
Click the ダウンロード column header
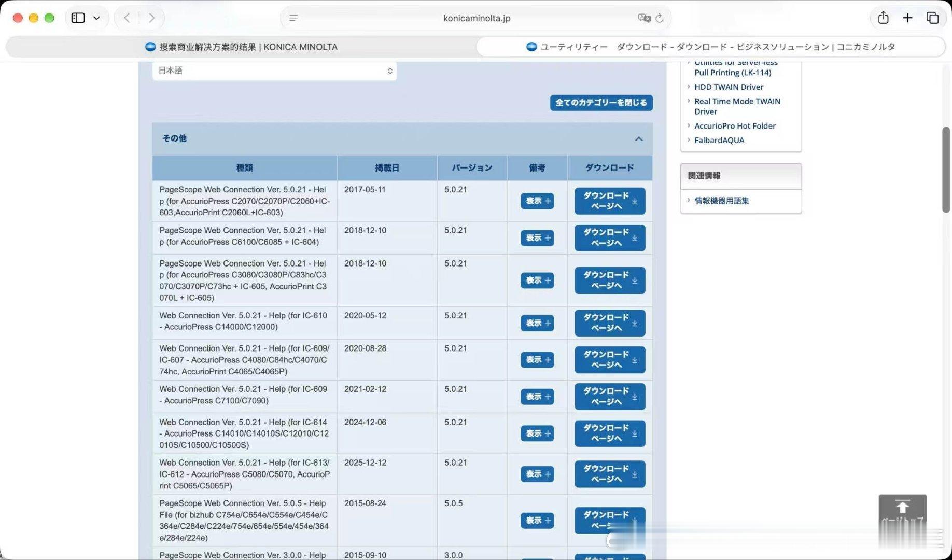610,168
